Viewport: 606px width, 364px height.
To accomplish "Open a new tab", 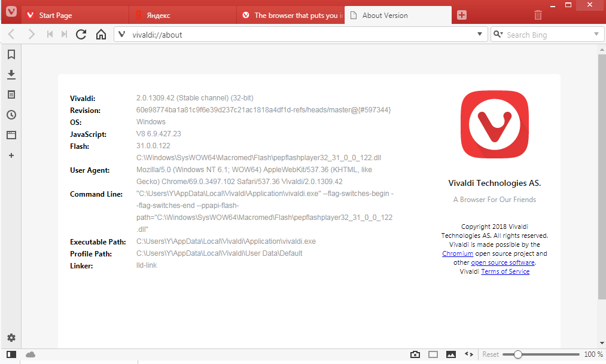I will 461,15.
